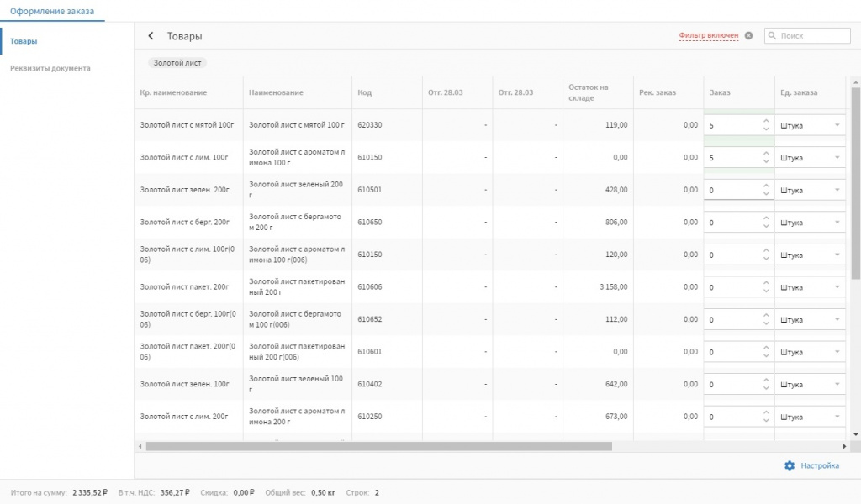Increase order quantity for code 610501
Screen dimensions: 861x504
tap(766, 186)
